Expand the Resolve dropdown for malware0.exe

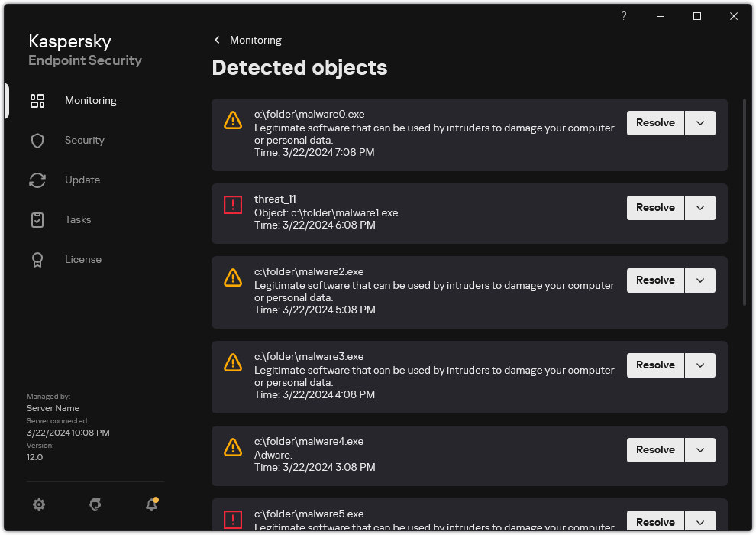[700, 122]
